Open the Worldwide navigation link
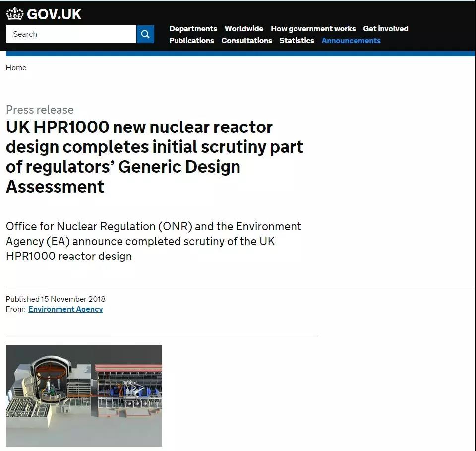476x451 pixels. point(244,29)
